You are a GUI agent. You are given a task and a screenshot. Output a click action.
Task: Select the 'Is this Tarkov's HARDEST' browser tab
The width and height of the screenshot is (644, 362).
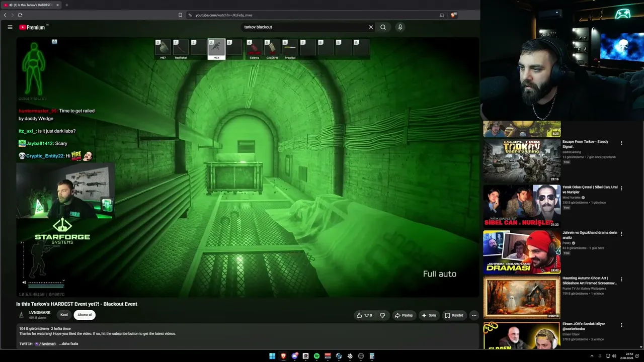click(31, 5)
